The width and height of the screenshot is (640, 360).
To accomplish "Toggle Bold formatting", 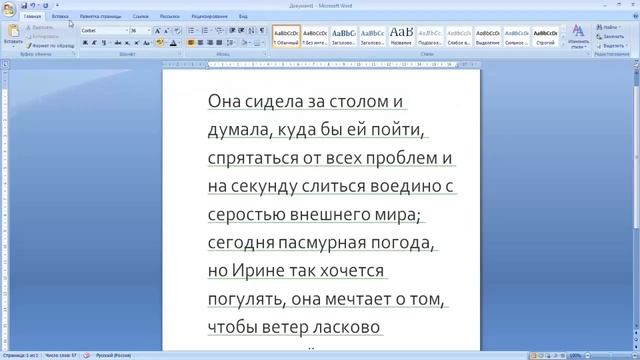I will (85, 43).
